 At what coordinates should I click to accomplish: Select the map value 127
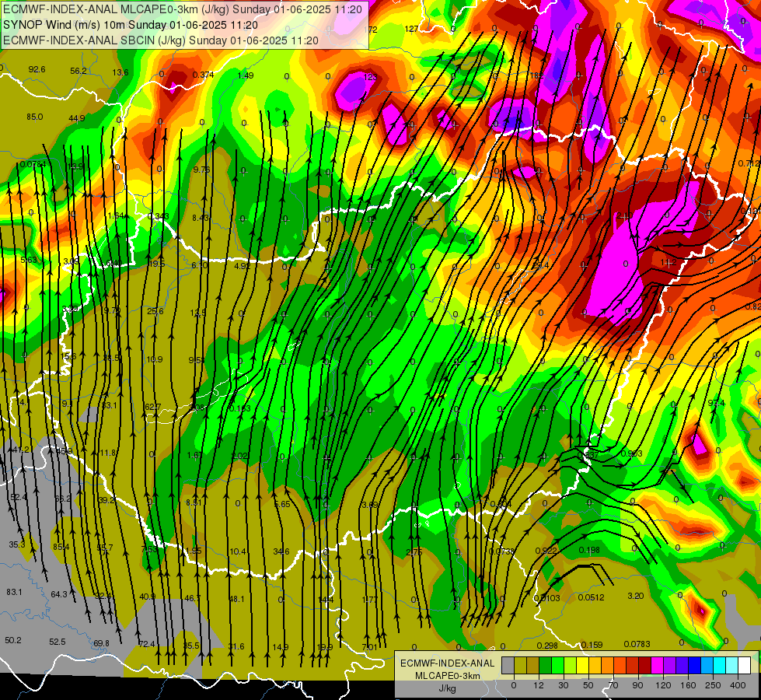[x=411, y=29]
